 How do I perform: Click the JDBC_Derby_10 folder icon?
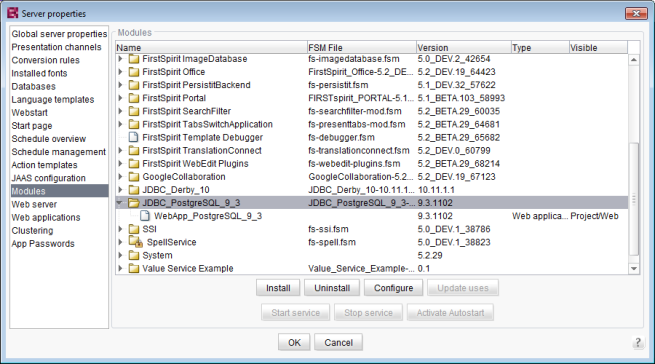(x=134, y=190)
